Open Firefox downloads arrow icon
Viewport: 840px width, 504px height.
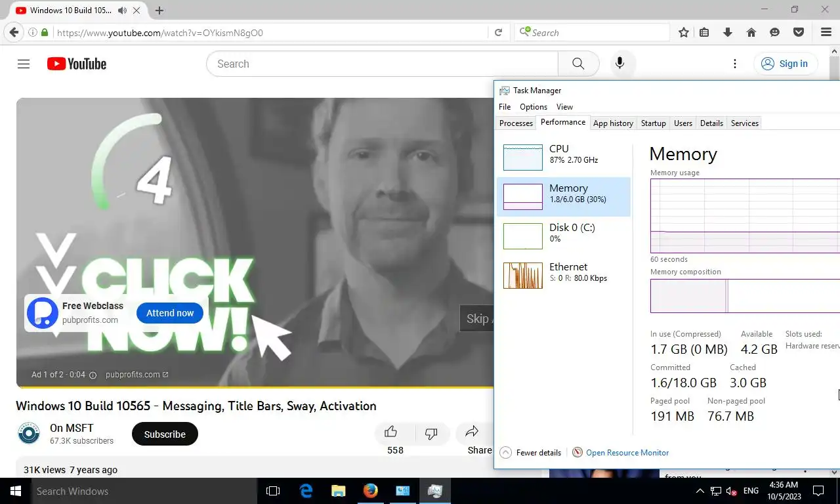point(727,32)
